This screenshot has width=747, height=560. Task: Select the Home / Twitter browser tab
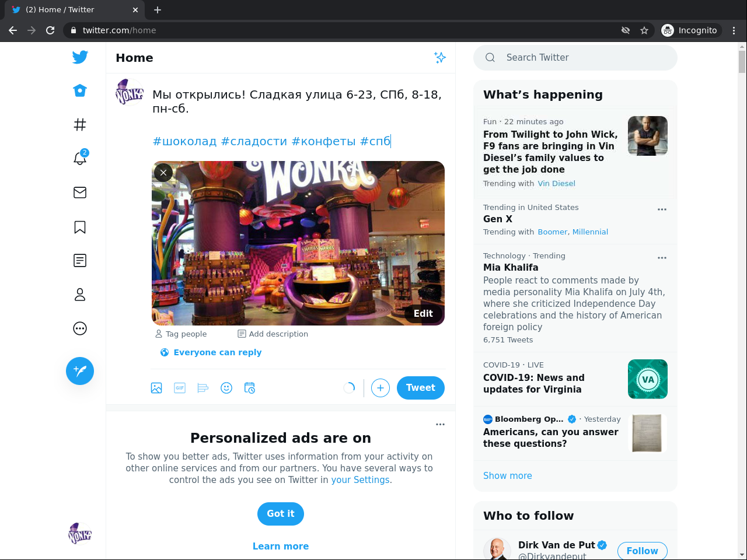coord(74,10)
